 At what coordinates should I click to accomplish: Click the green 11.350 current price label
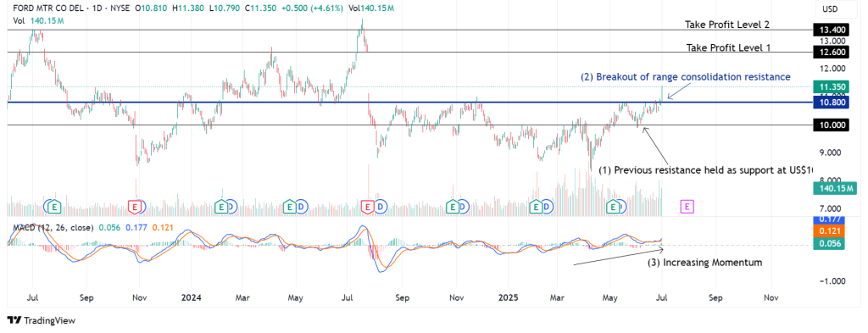point(830,86)
